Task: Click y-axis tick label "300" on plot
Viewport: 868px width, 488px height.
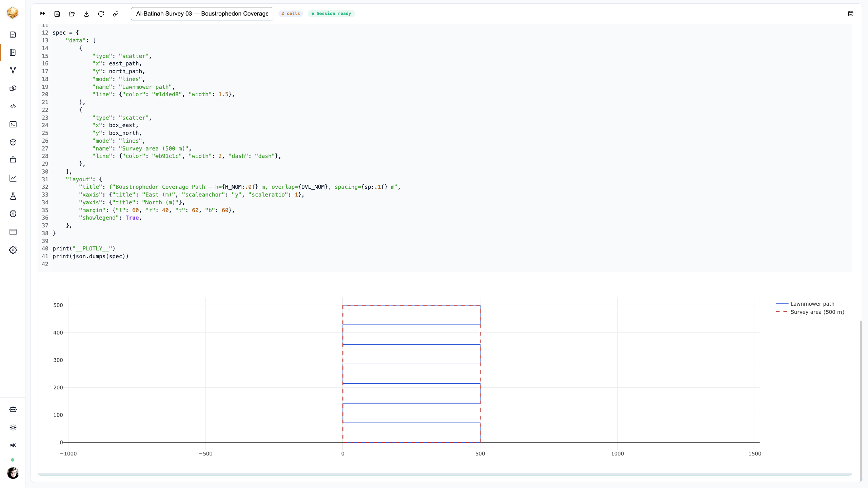Action: point(58,360)
